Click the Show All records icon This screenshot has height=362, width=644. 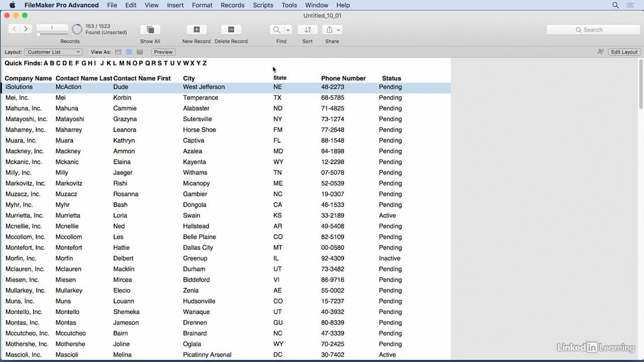[150, 30]
